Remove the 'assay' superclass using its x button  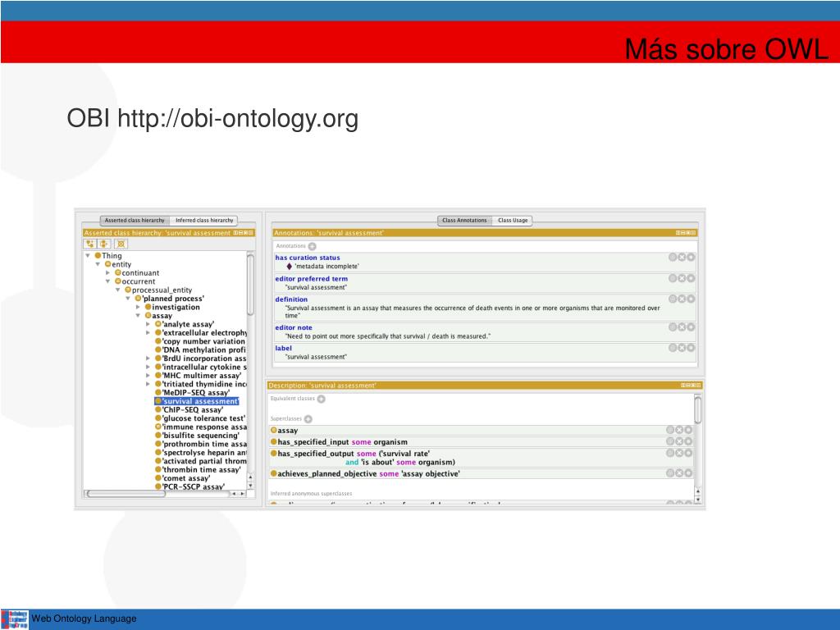(679, 430)
